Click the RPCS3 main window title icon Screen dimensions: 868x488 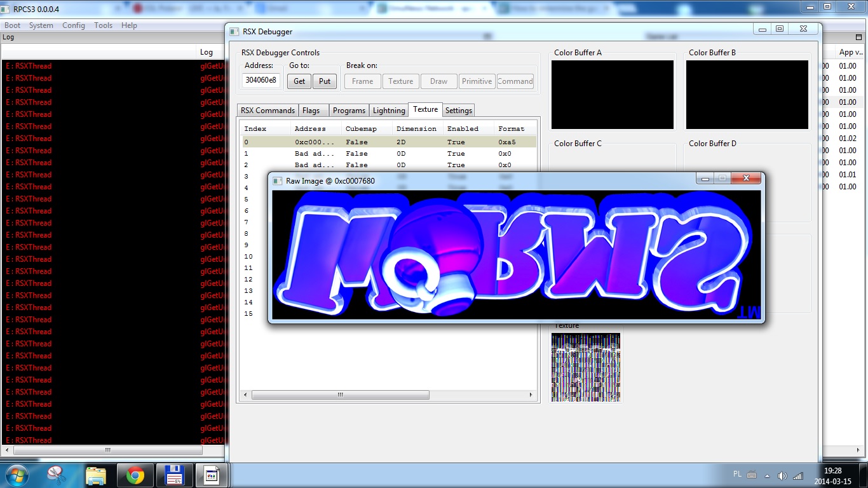pos(5,10)
